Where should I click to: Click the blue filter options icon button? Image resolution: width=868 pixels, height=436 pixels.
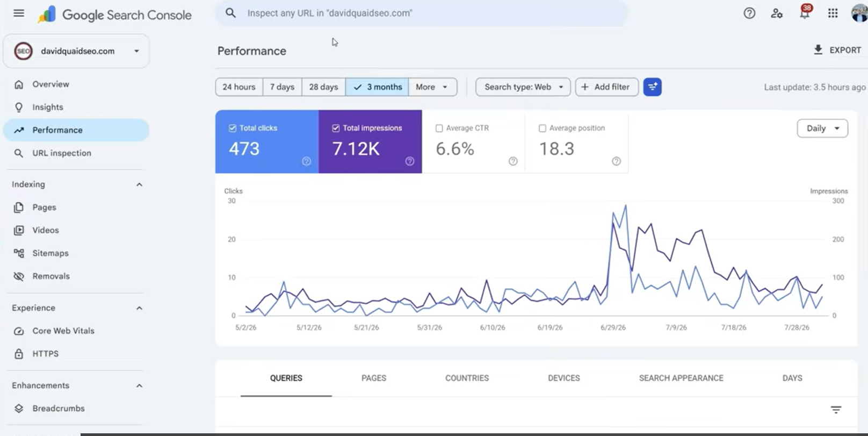[652, 87]
